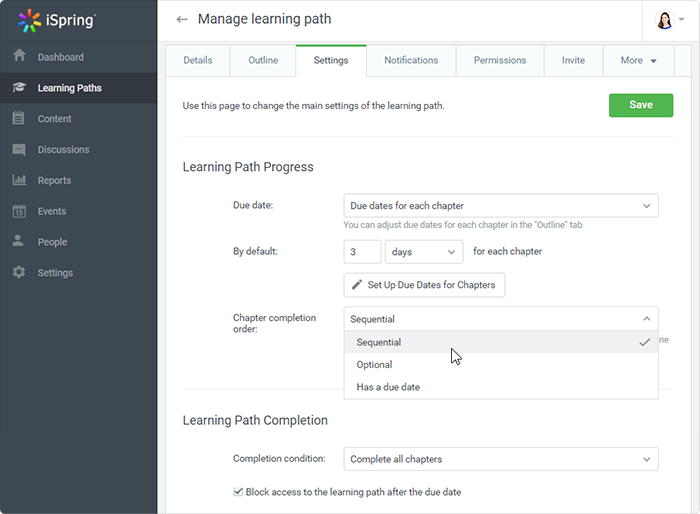Click the Manage learning path title
Viewport: 700px width, 514px height.
tap(264, 19)
